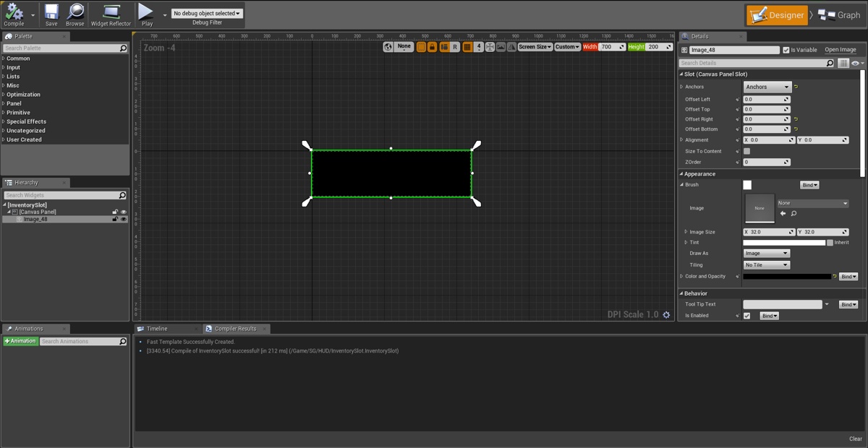Open the Screen Size dropdown
The width and height of the screenshot is (868, 448).
(535, 47)
